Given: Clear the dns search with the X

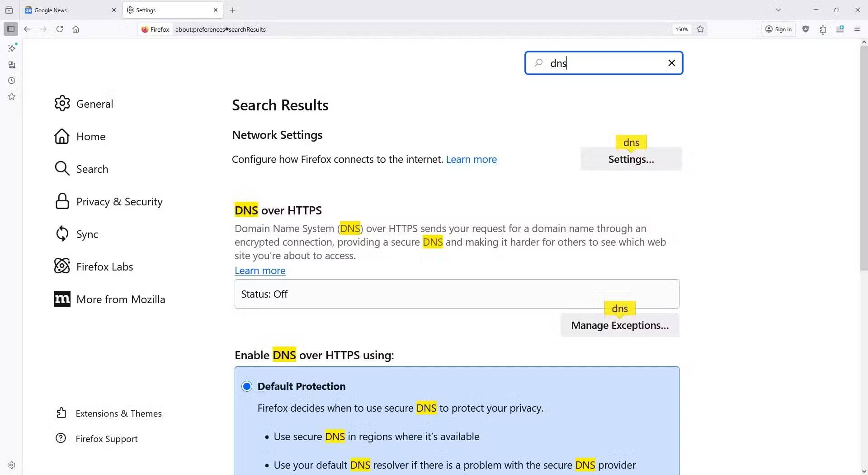Looking at the screenshot, I should [x=672, y=63].
